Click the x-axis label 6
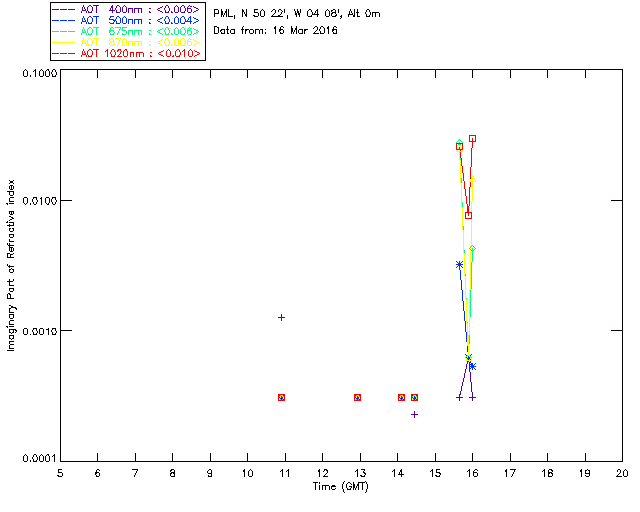This screenshot has height=512, width=640. coord(98,473)
